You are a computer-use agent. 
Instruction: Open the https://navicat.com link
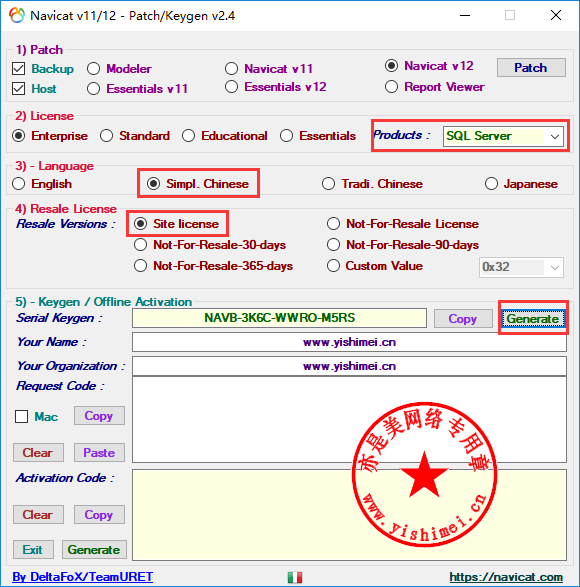click(506, 577)
